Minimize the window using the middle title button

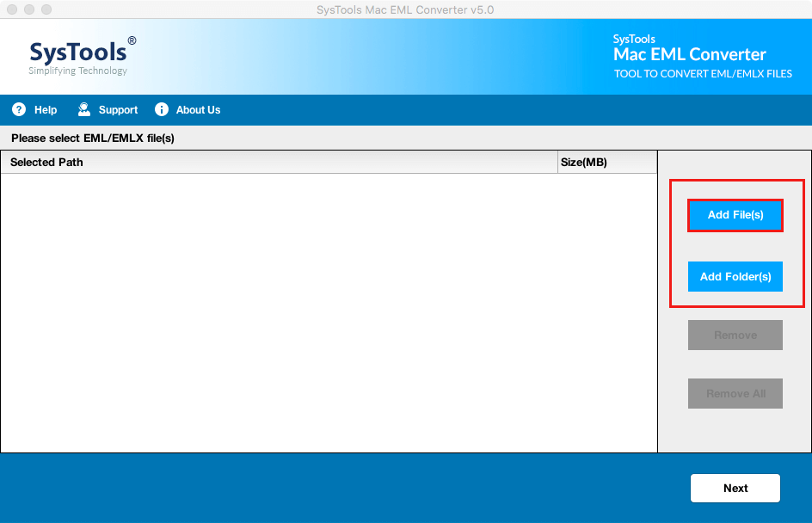click(x=28, y=9)
